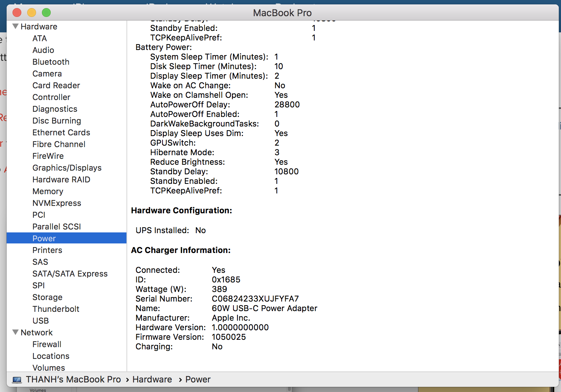Open the Storage section
Viewport: 561px width, 392px height.
[x=47, y=297]
